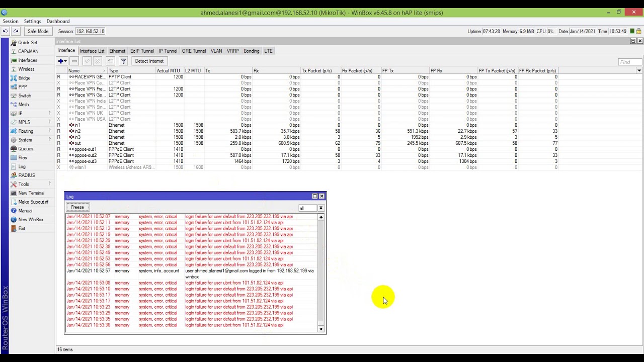This screenshot has width=644, height=362.
Task: Open Log from the sidebar
Action: click(x=22, y=166)
